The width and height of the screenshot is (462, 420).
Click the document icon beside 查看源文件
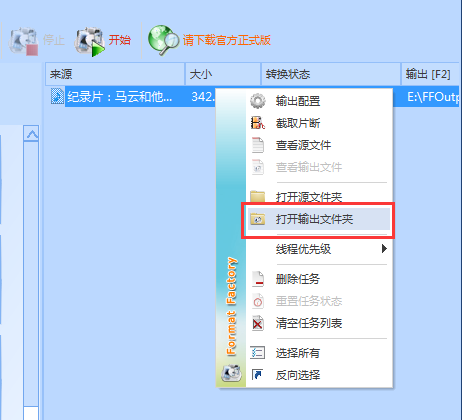(258, 145)
